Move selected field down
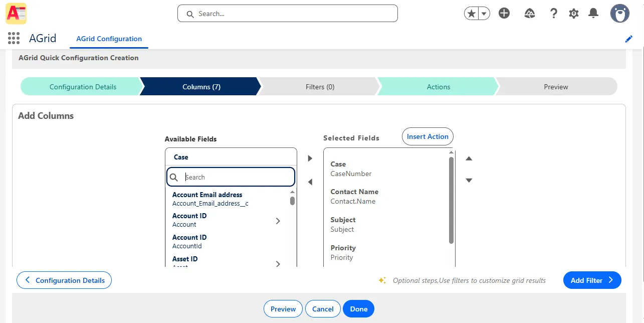 coord(469,181)
